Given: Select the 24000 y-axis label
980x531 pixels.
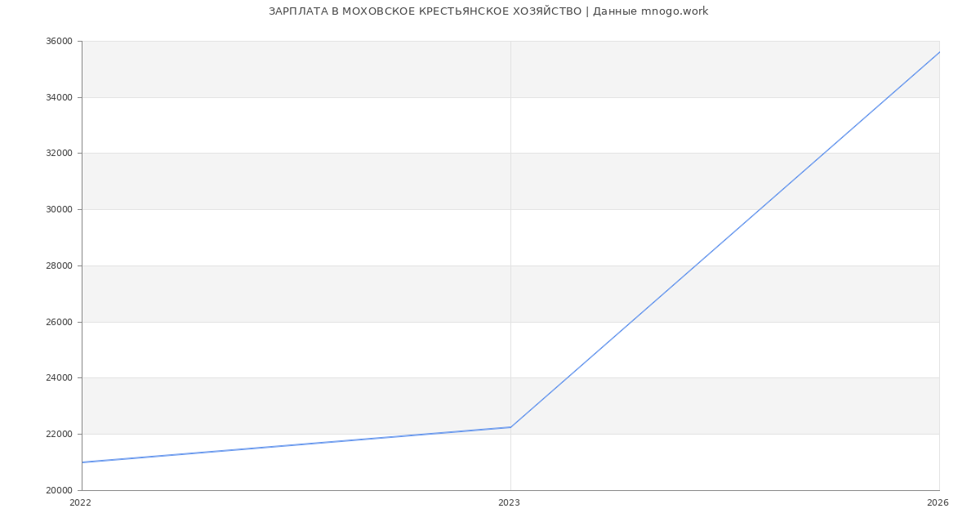Looking at the screenshot, I should click(60, 378).
